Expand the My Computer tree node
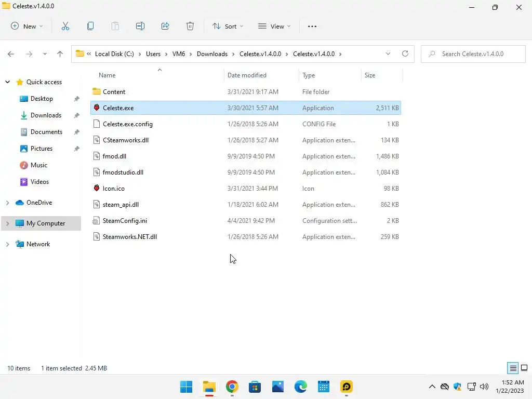 7,223
